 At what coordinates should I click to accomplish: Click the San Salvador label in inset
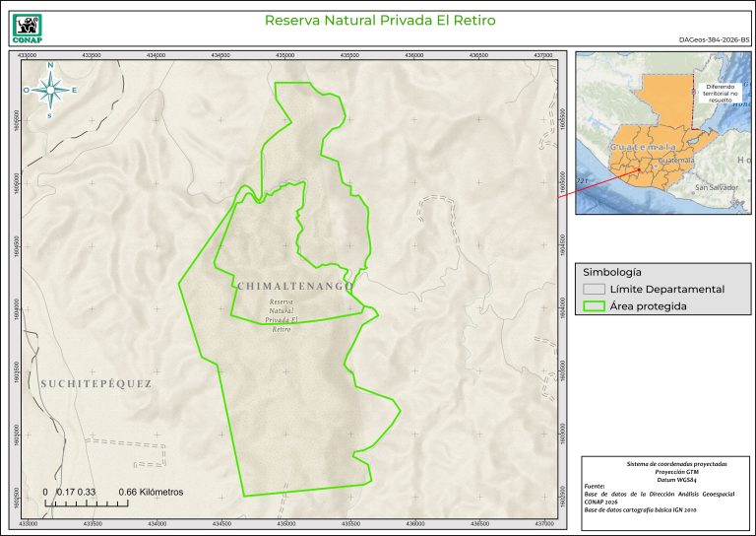pos(716,187)
